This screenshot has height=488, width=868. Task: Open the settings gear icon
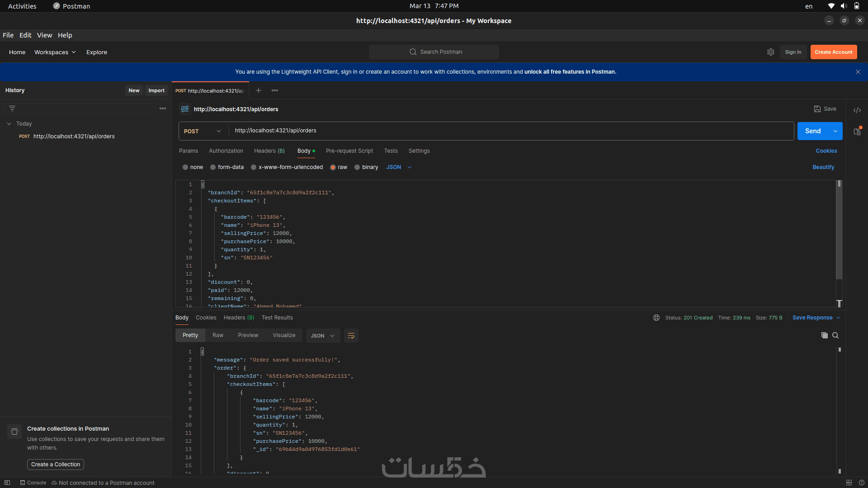pyautogui.click(x=771, y=52)
